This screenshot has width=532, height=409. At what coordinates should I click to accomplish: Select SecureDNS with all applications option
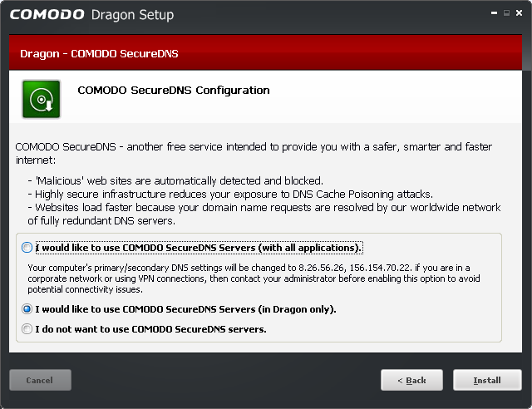[x=27, y=248]
